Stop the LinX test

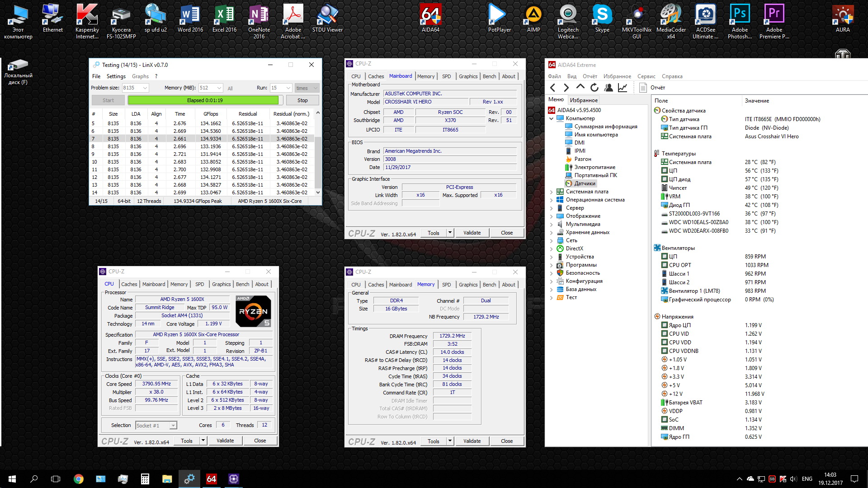(x=302, y=100)
